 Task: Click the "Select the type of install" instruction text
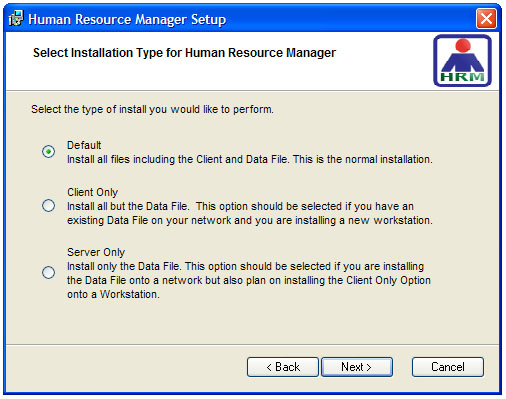pos(152,109)
